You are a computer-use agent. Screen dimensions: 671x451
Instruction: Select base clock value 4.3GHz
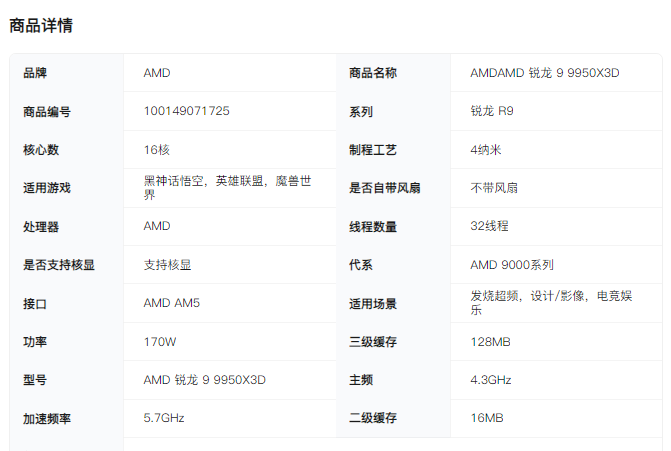pos(491,380)
